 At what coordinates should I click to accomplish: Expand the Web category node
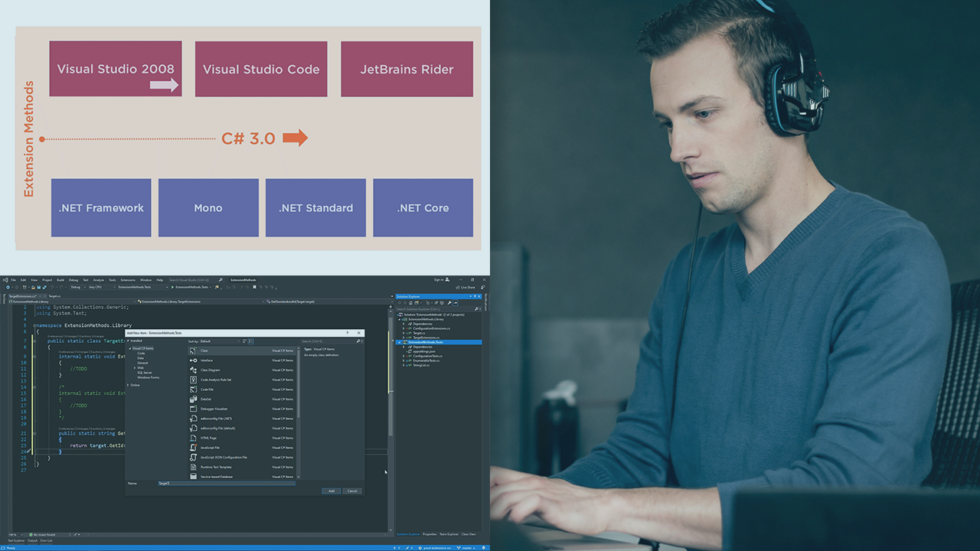(135, 367)
